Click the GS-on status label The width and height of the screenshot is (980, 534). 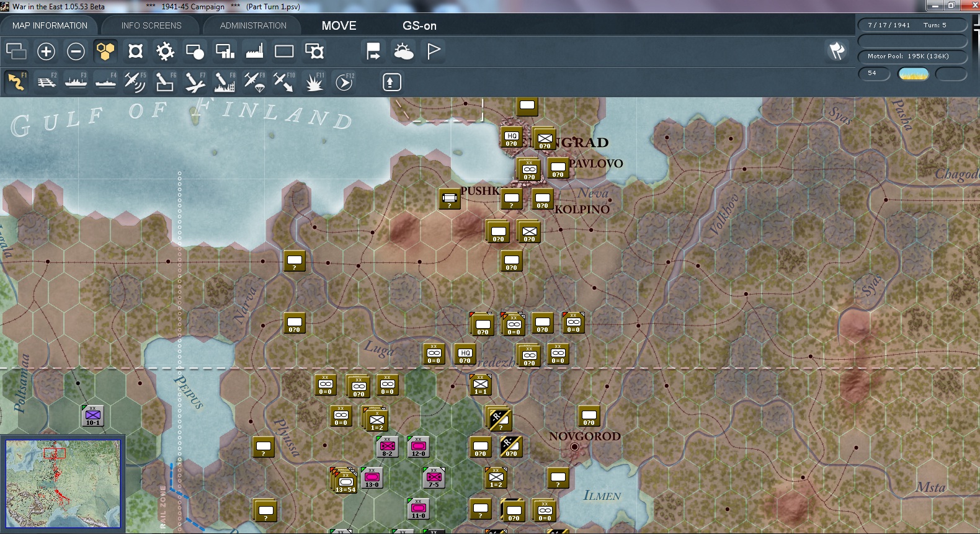coord(419,25)
